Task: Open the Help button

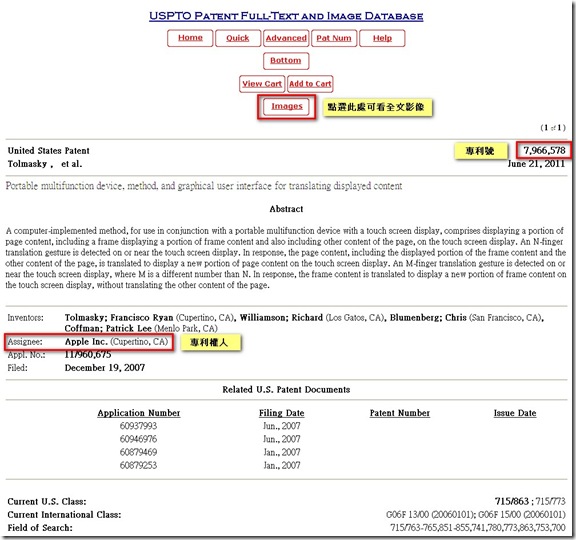Action: [x=382, y=38]
